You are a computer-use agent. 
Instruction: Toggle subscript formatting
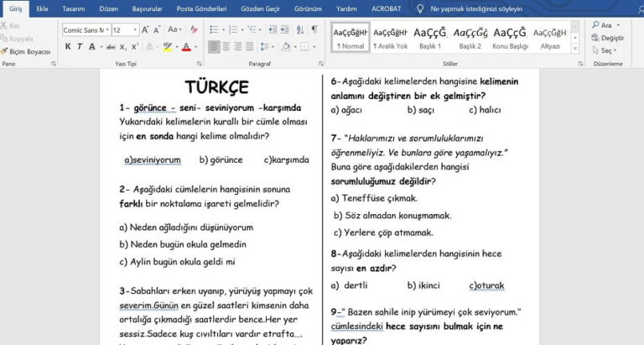(122, 47)
